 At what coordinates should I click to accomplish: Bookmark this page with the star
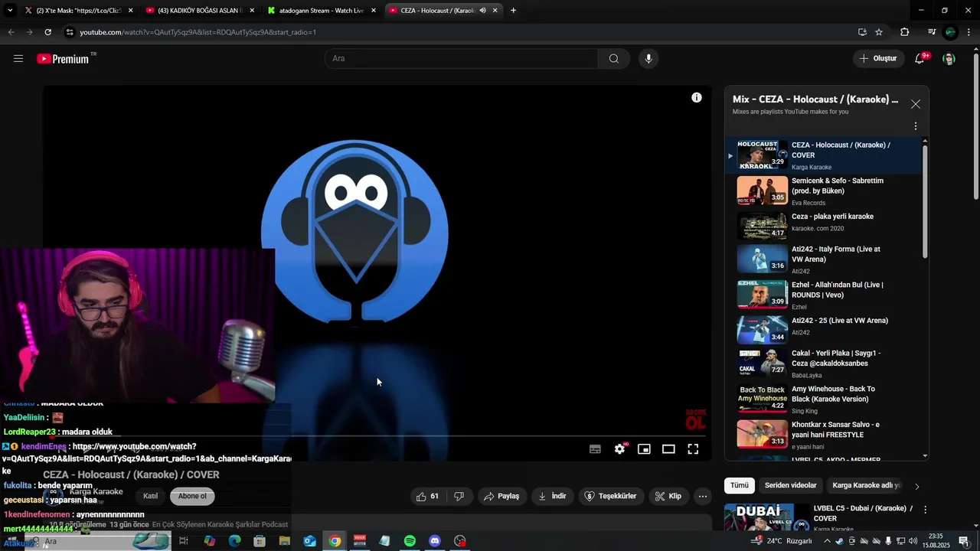click(879, 32)
